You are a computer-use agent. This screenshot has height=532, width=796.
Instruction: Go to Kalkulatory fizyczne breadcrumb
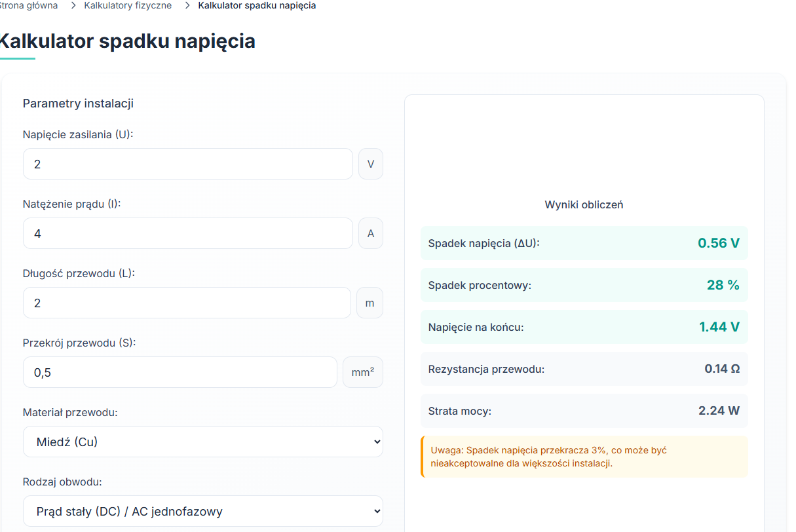tap(128, 6)
